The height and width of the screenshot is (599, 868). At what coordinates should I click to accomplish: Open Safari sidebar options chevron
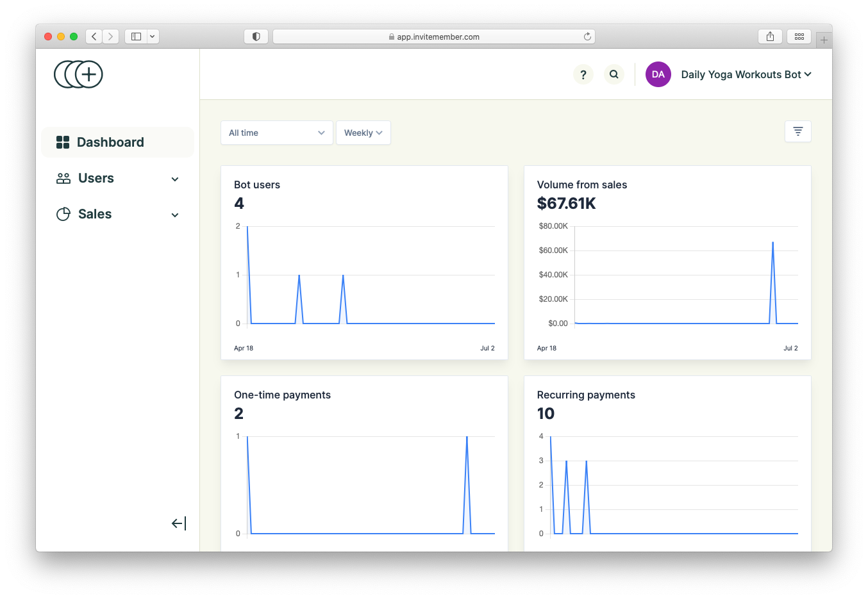153,37
